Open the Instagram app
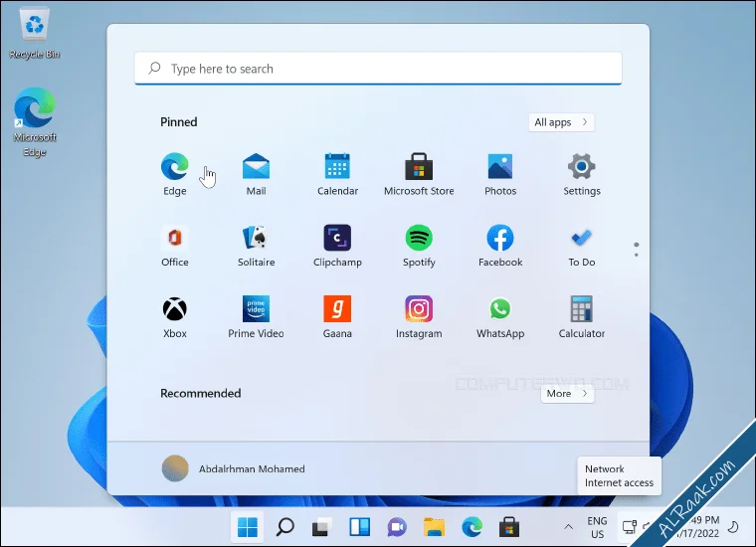The height and width of the screenshot is (547, 756). 419,316
